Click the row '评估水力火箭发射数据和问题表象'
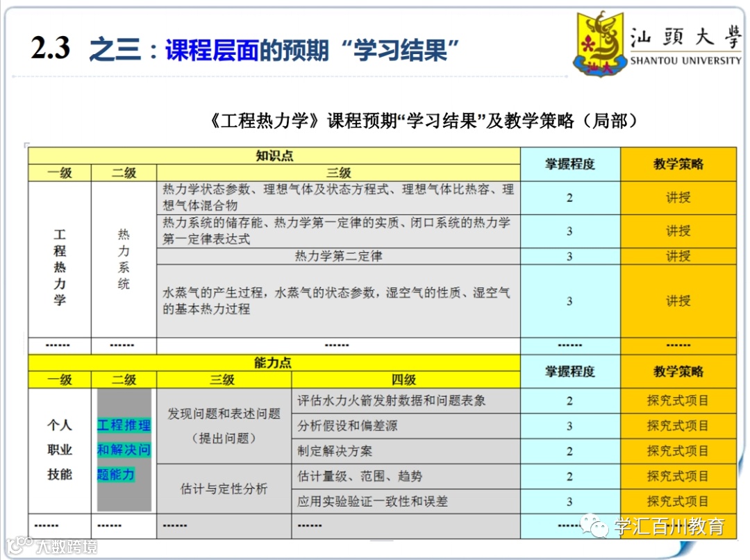The image size is (750, 560). coord(406,400)
